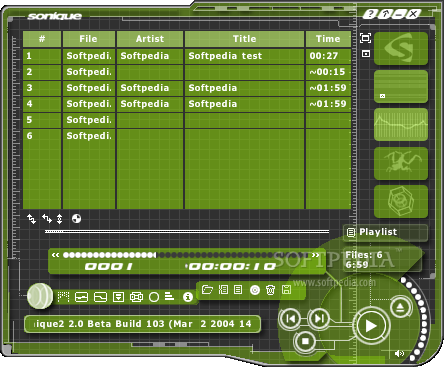The height and width of the screenshot is (367, 444).
Task: Click the CD disc icon
Action: (255, 290)
